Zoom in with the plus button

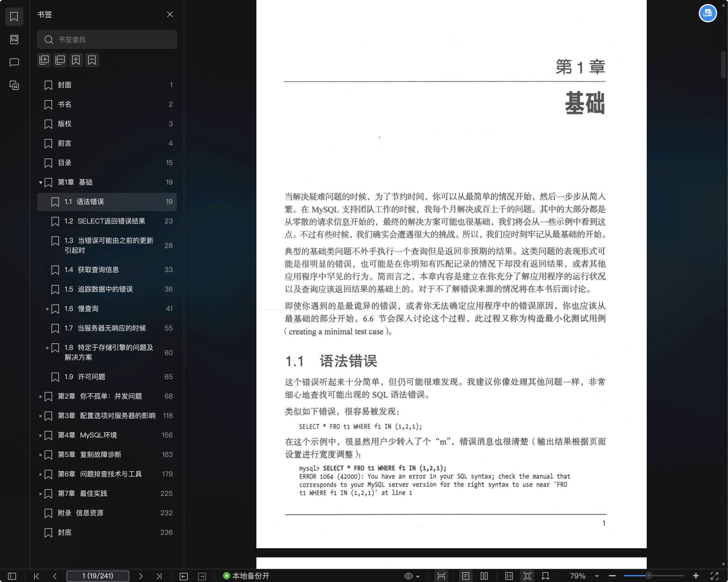[x=696, y=576]
